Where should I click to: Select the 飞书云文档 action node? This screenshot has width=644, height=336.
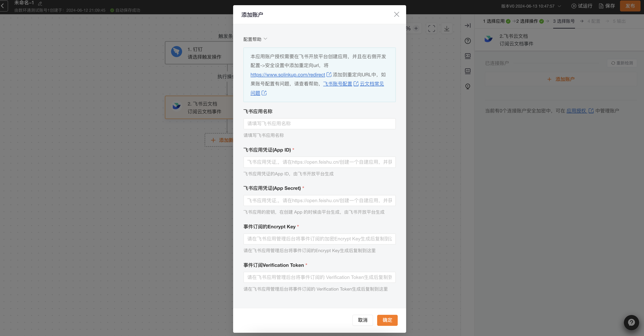tap(199, 107)
